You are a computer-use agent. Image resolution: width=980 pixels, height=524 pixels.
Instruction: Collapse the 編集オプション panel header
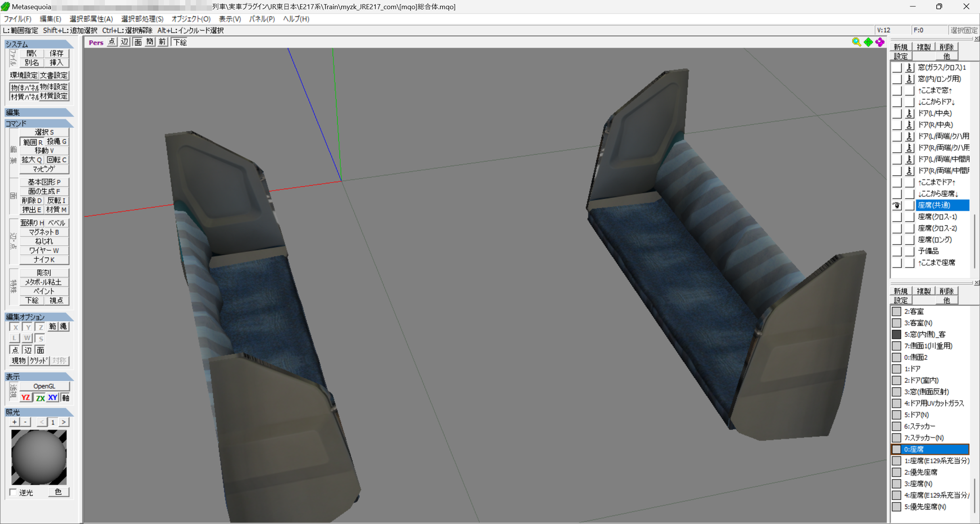point(39,317)
